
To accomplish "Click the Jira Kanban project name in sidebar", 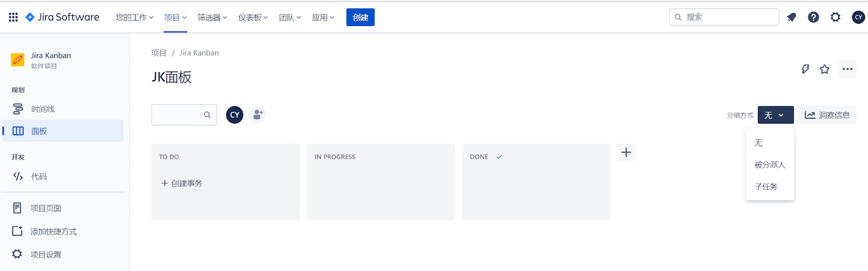I will coord(51,55).
